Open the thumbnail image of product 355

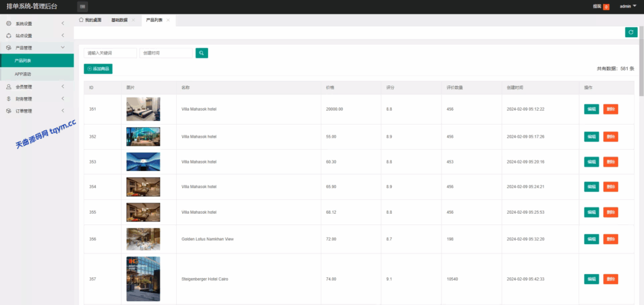coord(143,212)
